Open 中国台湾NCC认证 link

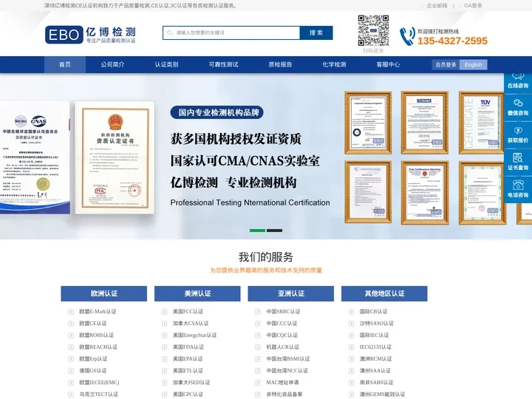click(287, 371)
